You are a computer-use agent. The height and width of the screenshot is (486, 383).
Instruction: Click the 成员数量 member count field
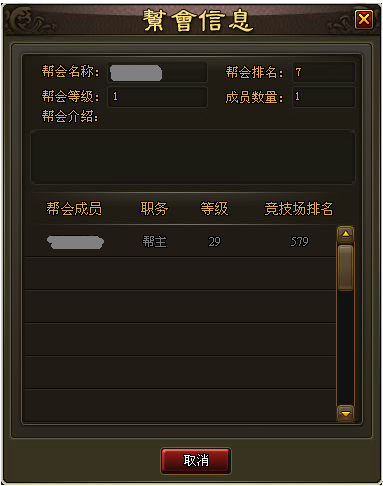coord(324,97)
